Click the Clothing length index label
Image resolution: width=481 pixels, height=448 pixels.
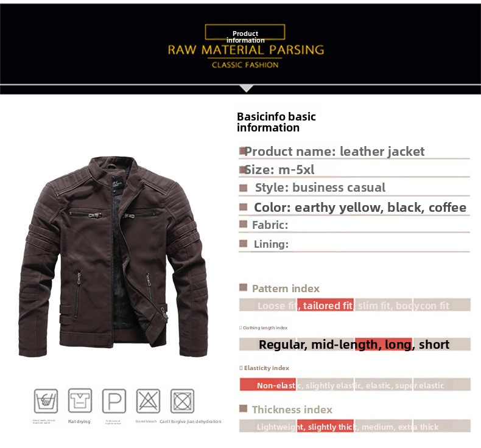265,328
